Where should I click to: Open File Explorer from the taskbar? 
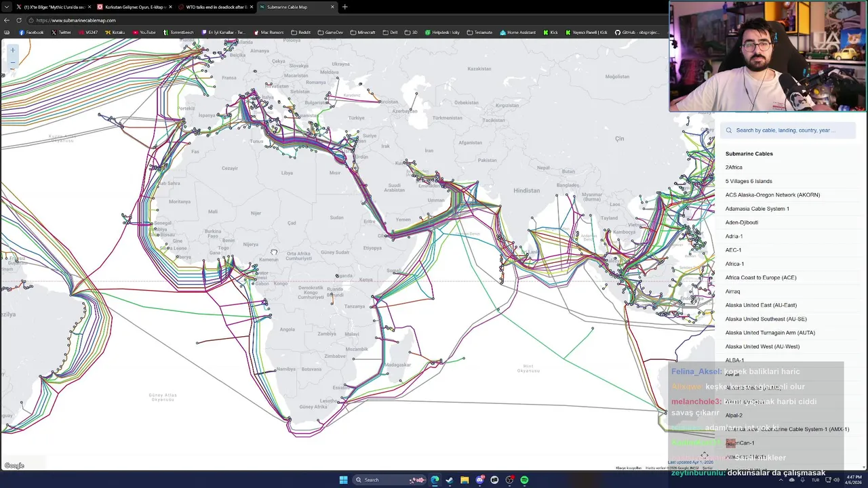click(465, 480)
